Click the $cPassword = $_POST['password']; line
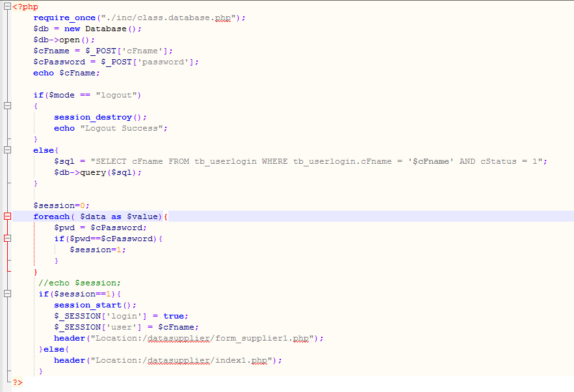This screenshot has width=574, height=392. (116, 62)
